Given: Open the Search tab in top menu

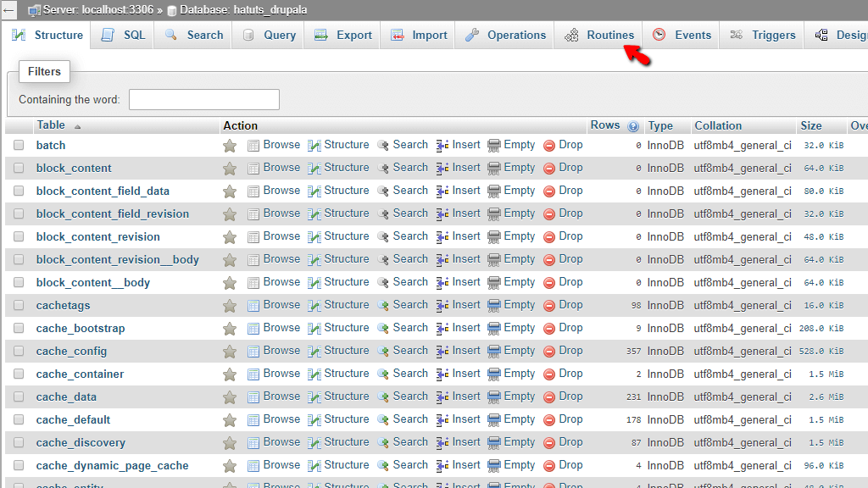Looking at the screenshot, I should 194,35.
